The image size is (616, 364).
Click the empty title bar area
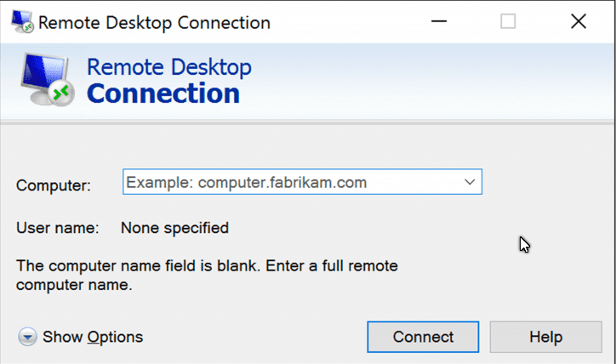coord(340,22)
